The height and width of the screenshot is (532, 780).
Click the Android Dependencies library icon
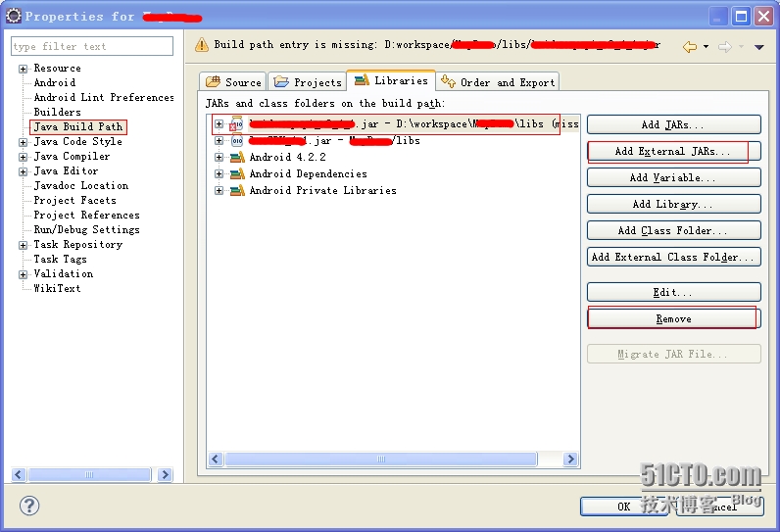coord(237,173)
